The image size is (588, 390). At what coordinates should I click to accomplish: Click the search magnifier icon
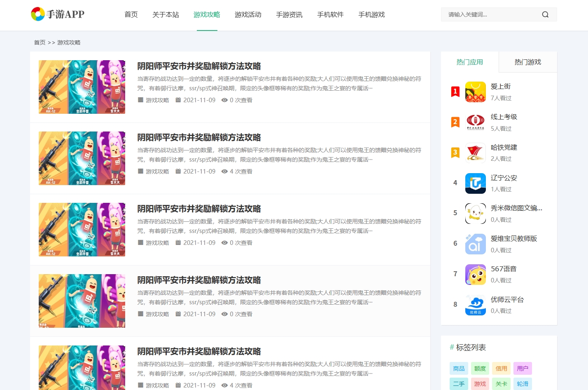click(x=545, y=14)
